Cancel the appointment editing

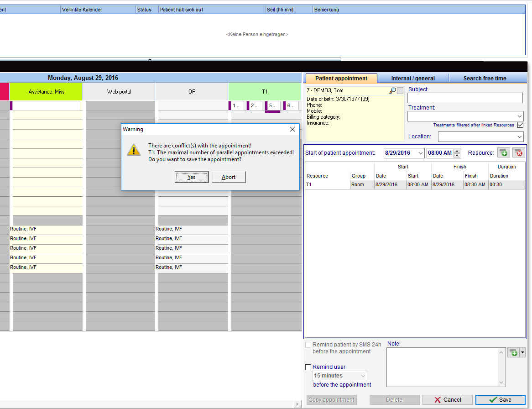click(448, 400)
